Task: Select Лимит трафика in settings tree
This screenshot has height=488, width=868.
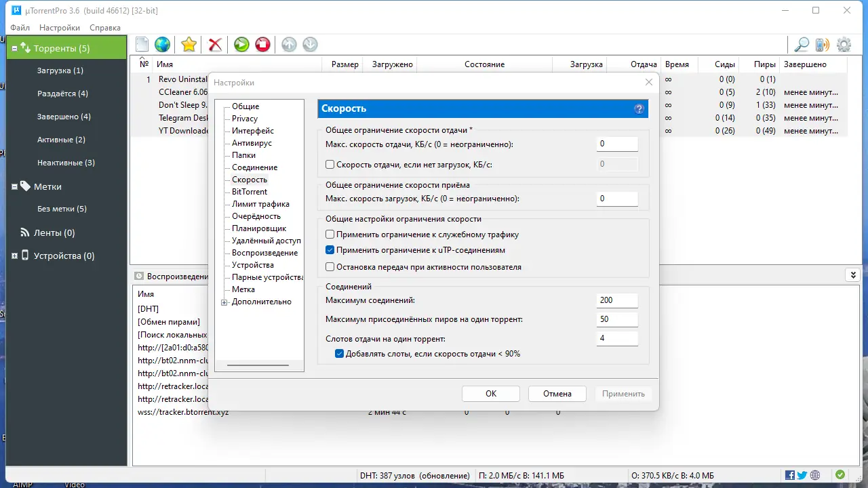Action: point(260,204)
